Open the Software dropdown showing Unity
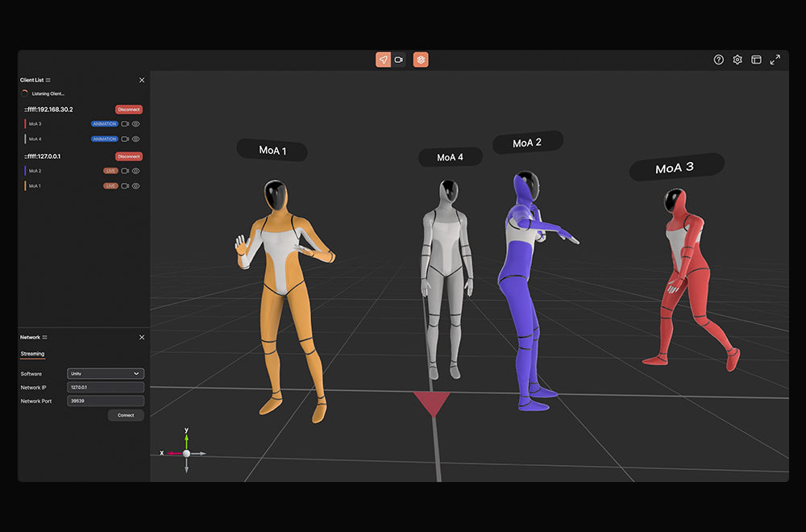The image size is (806, 532). (x=106, y=374)
